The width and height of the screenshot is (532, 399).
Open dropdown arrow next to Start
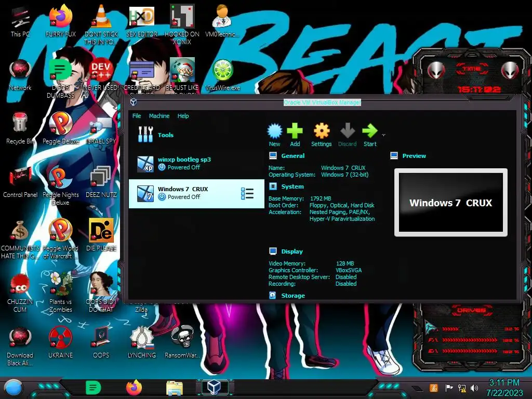point(384,135)
